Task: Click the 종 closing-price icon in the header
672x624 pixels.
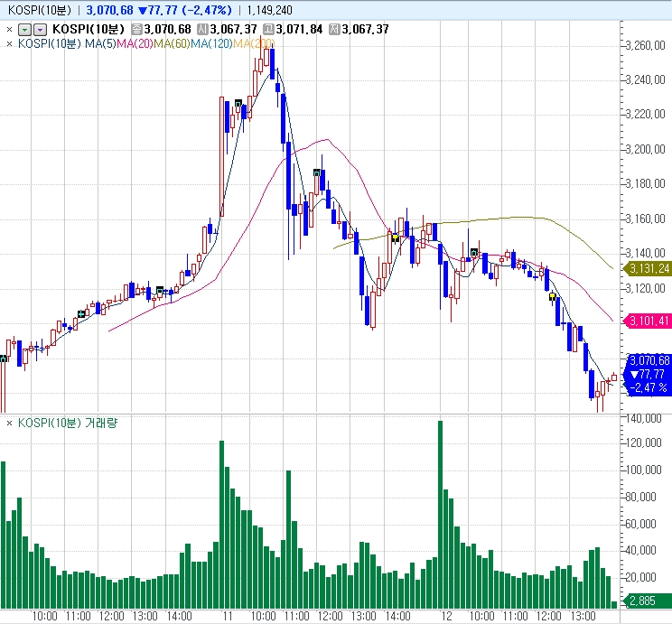Action: click(137, 29)
